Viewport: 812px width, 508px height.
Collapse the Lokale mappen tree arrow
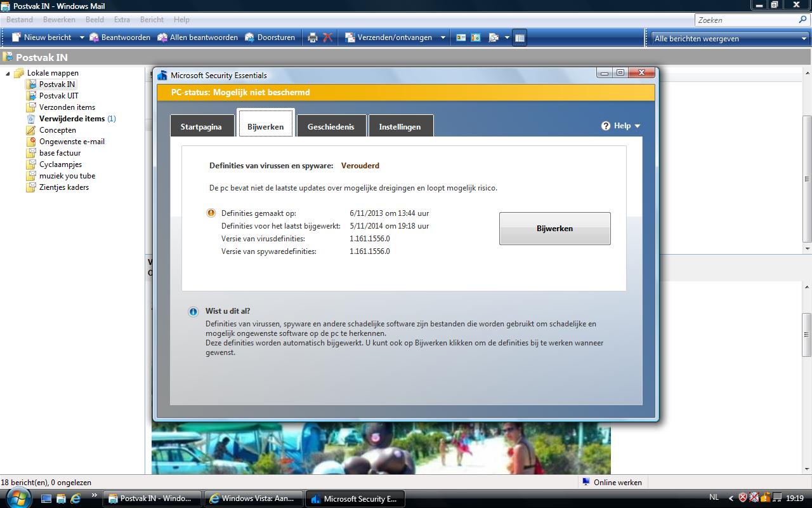8,74
